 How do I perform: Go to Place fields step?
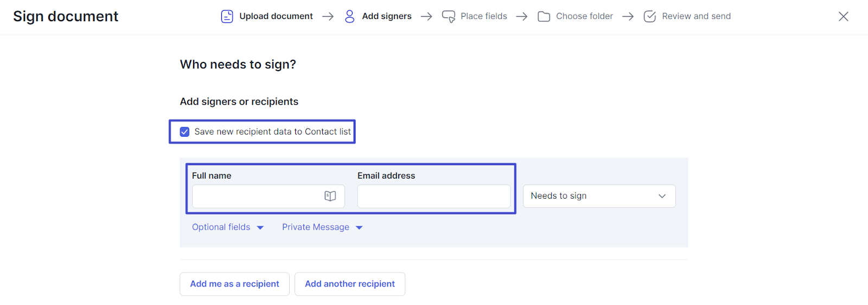(483, 16)
